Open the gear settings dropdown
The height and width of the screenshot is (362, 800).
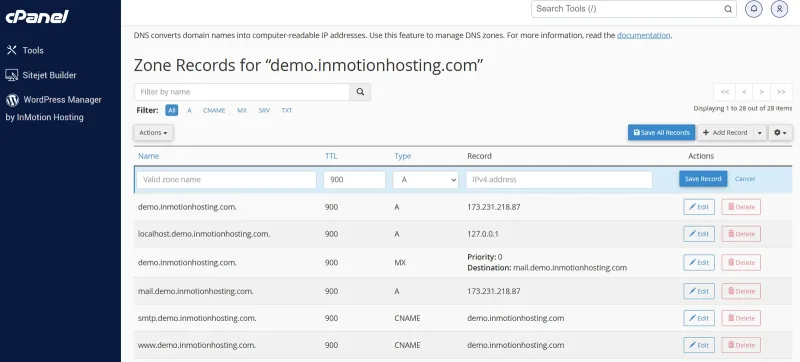pos(781,133)
